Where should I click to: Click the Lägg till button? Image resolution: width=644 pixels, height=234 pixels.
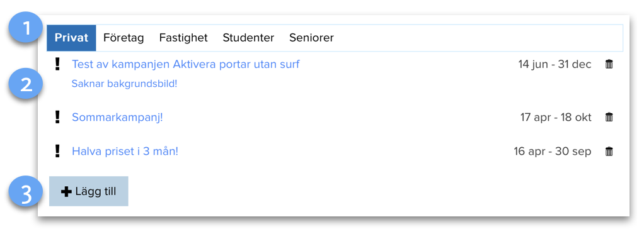pyautogui.click(x=89, y=191)
